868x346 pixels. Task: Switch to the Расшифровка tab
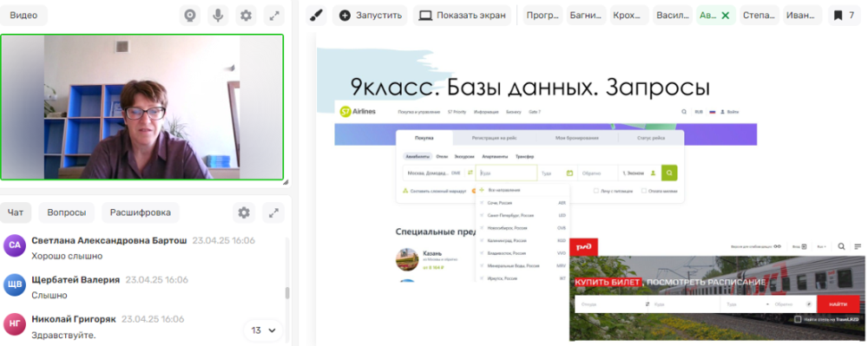pyautogui.click(x=140, y=212)
